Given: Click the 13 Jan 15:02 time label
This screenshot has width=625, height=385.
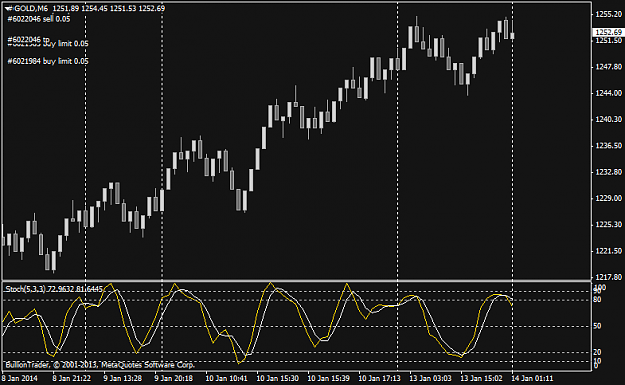Looking at the screenshot, I should point(482,378).
